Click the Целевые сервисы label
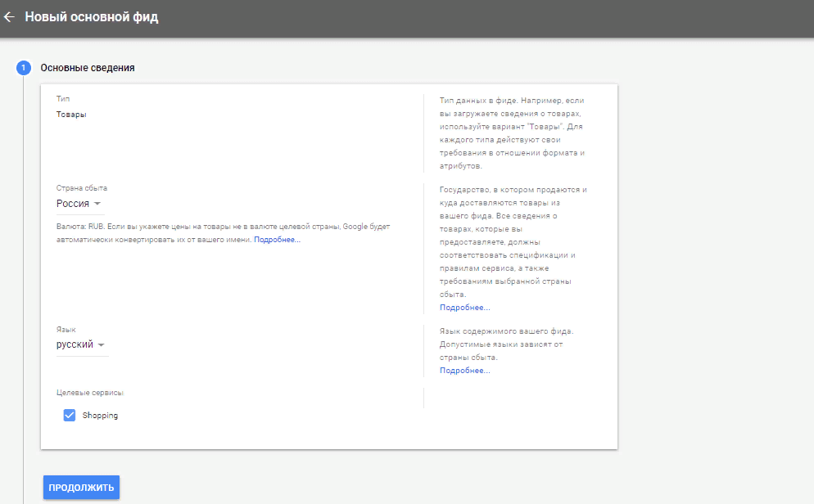This screenshot has width=814, height=504. tap(90, 393)
